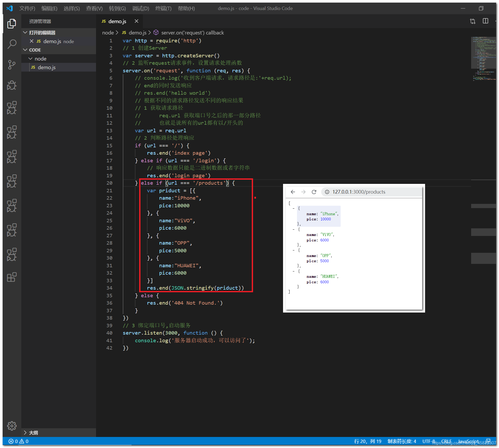Click createServer on line 3
Viewport: 499px width, 448px height.
(196, 56)
